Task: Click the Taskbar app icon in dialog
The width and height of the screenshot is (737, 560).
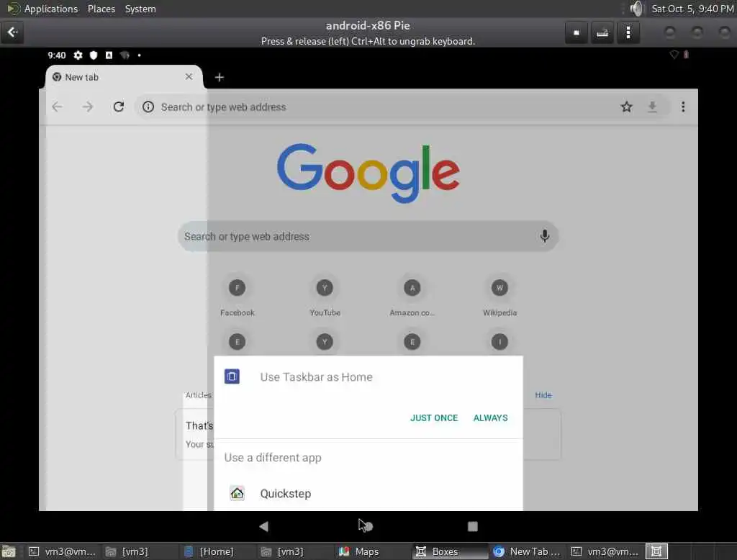Action: pos(232,376)
